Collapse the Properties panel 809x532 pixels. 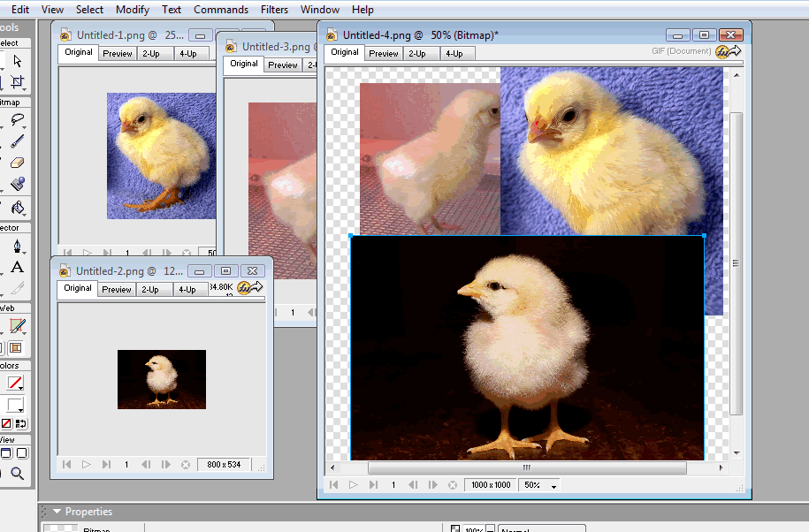(x=57, y=512)
